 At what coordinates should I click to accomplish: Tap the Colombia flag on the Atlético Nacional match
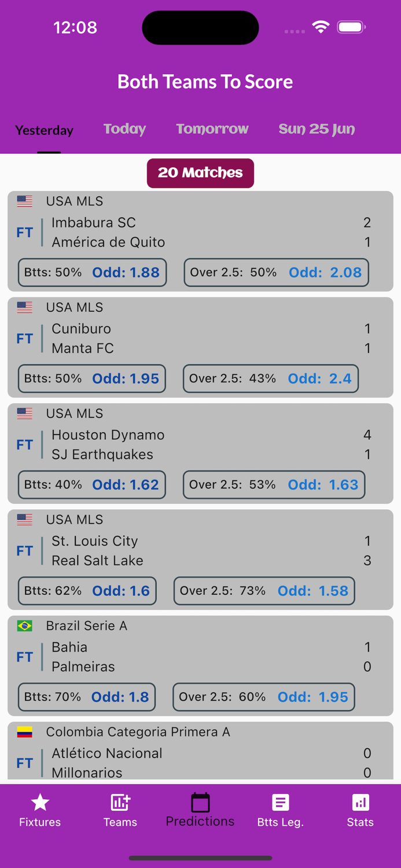[25, 732]
